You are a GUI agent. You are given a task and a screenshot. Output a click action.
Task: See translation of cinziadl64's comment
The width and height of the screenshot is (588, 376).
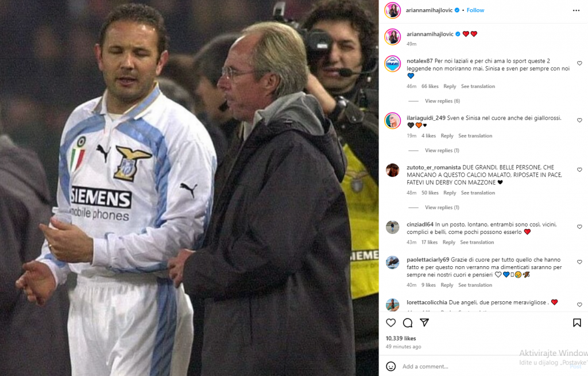(477, 242)
